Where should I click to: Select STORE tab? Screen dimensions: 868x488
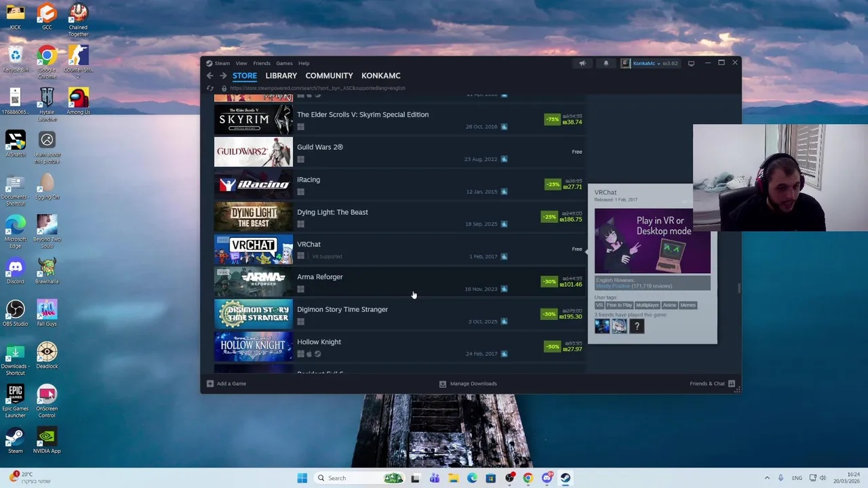point(245,76)
